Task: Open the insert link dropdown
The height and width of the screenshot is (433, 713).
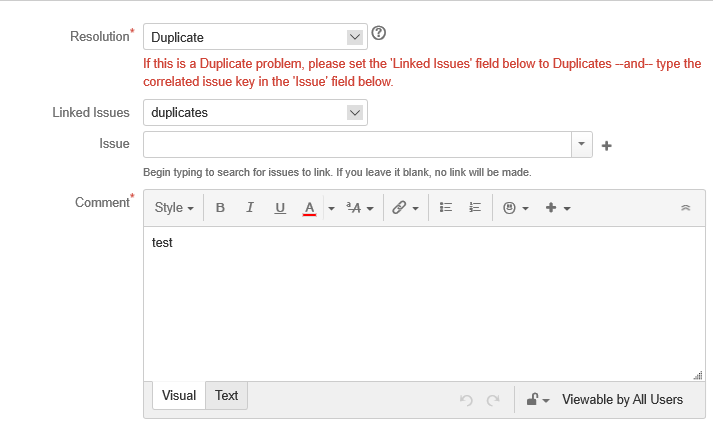Action: (x=405, y=208)
